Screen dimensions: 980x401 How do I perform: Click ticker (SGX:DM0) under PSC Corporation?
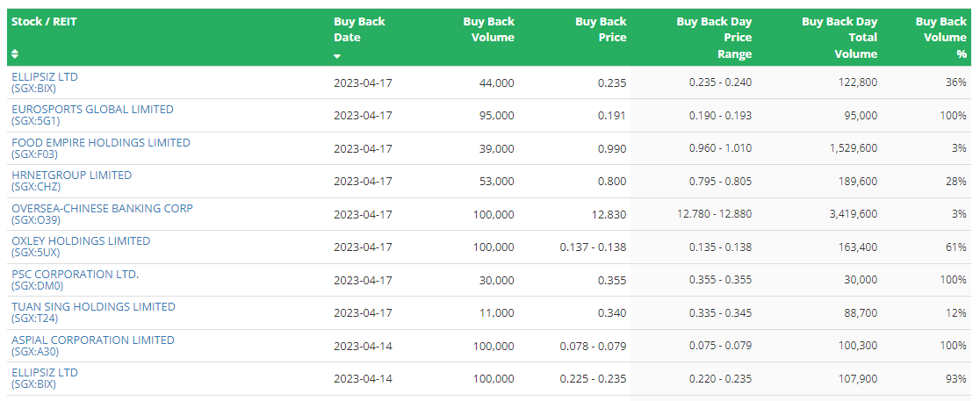pos(37,286)
